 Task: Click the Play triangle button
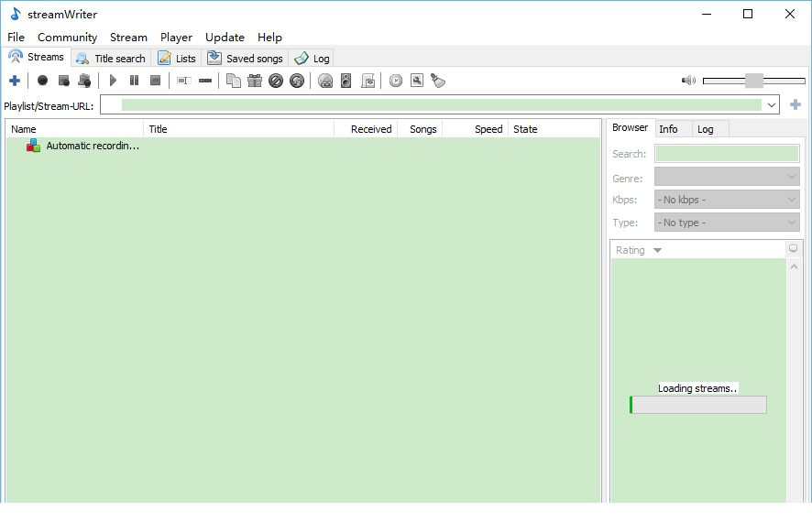pyautogui.click(x=113, y=81)
